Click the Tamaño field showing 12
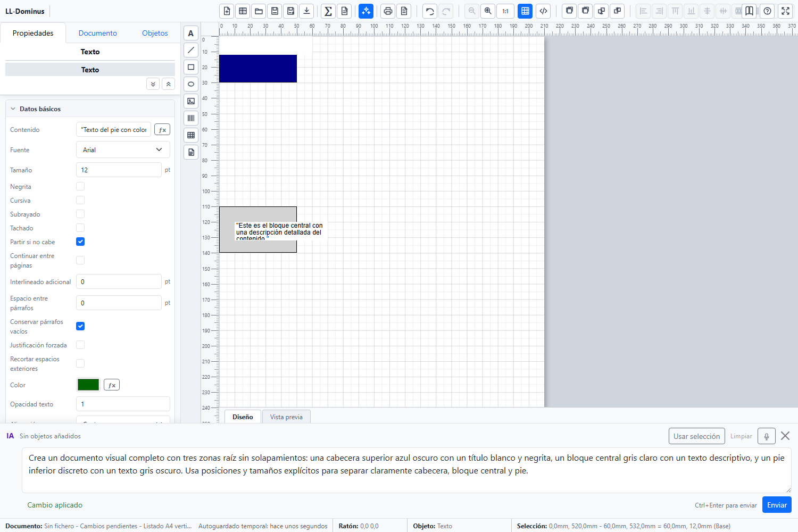This screenshot has width=798, height=532. tap(119, 170)
